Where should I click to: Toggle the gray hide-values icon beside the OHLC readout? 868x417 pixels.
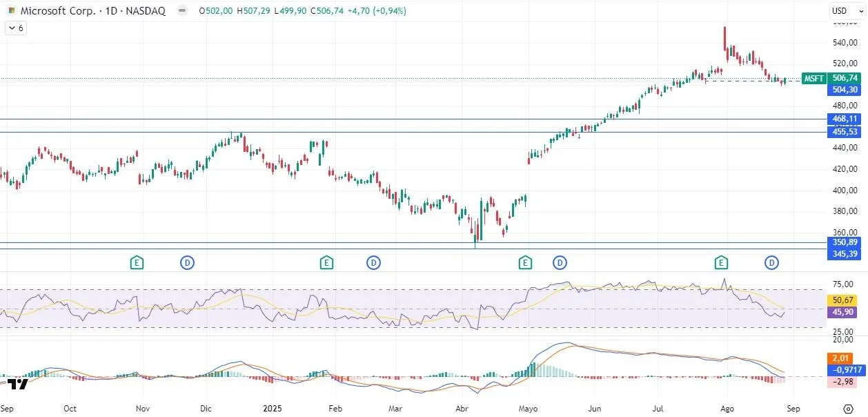(x=181, y=10)
